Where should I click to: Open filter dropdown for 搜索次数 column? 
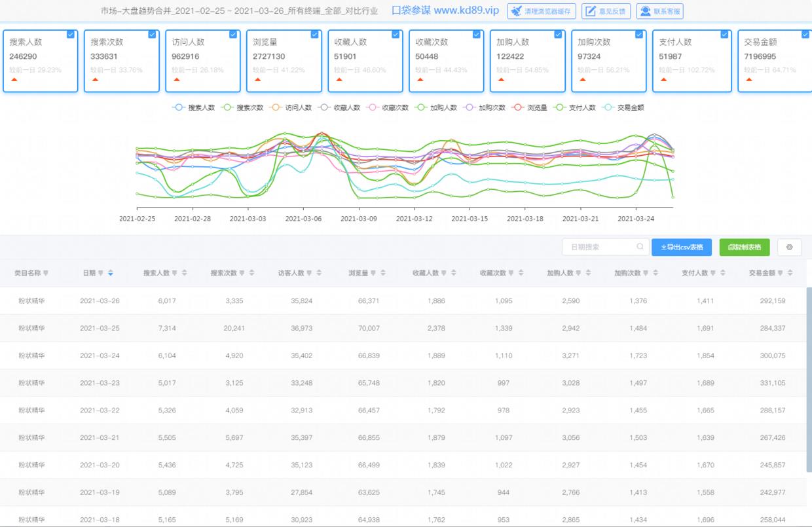click(243, 273)
